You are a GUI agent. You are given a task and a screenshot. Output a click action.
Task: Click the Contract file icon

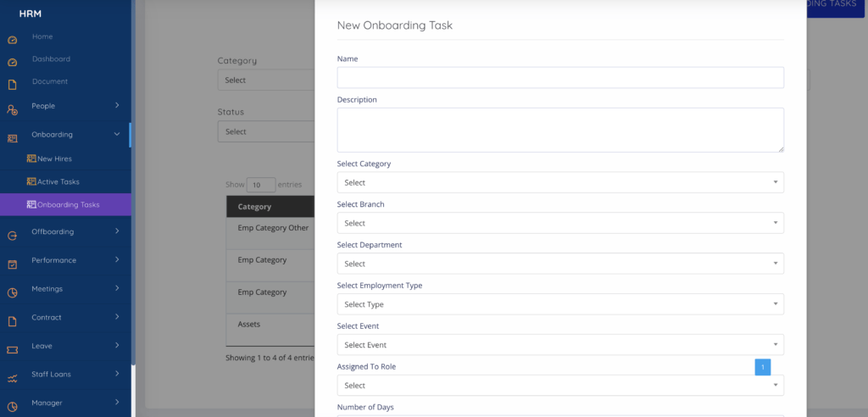point(12,322)
